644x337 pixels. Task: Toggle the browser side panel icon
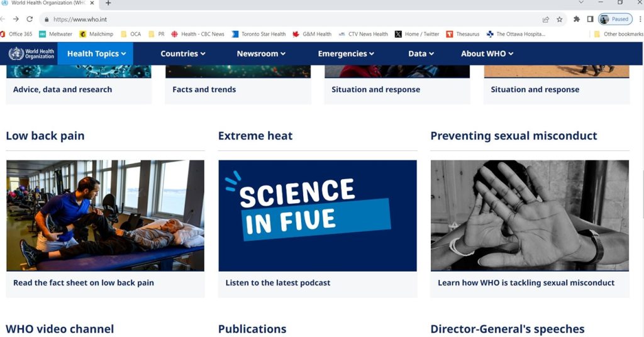[590, 19]
